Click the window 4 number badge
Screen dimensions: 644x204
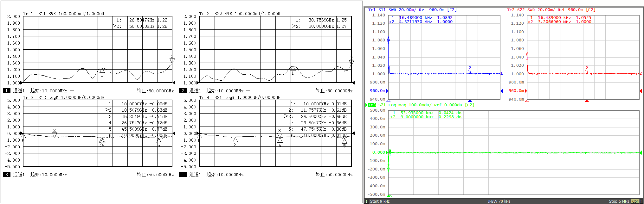point(183,175)
